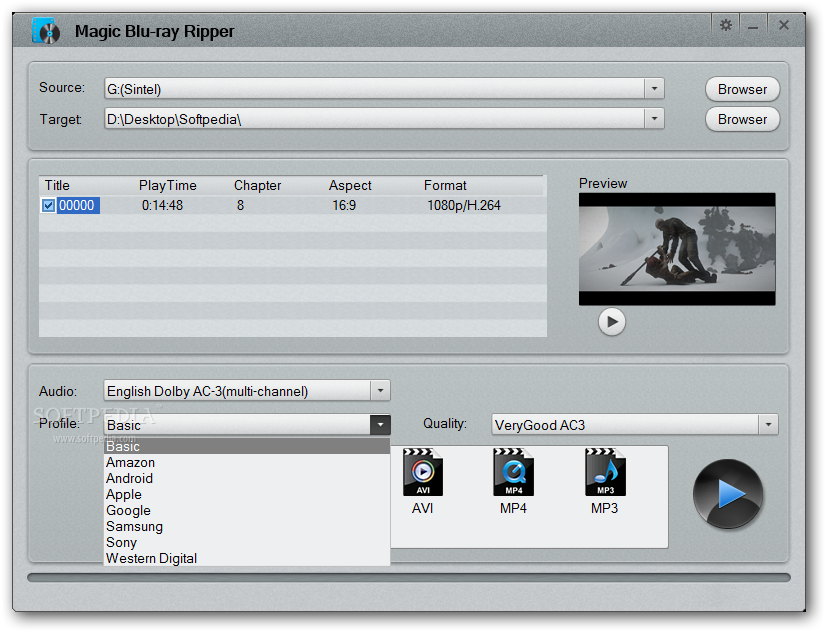
Task: Click the Aspect column header
Action: (x=350, y=185)
